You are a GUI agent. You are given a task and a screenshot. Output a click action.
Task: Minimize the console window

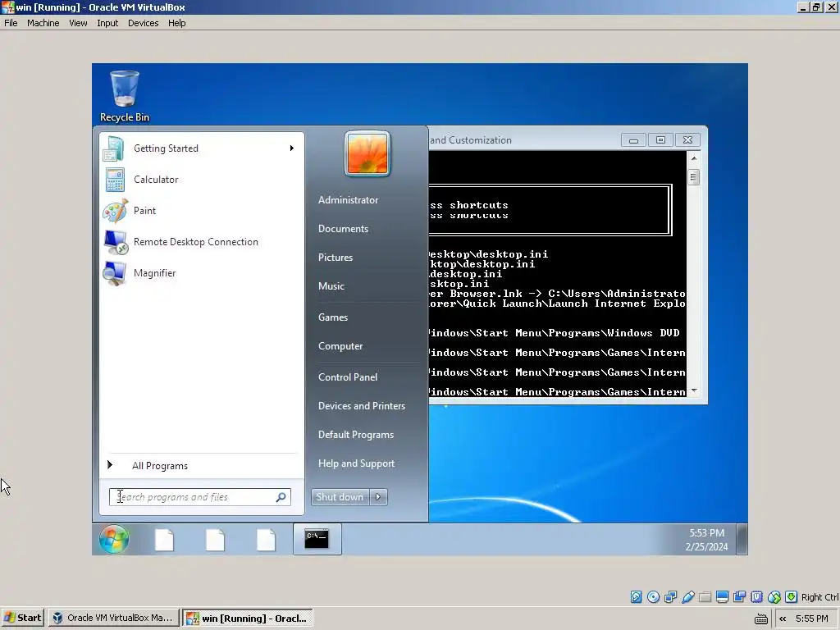tap(633, 140)
